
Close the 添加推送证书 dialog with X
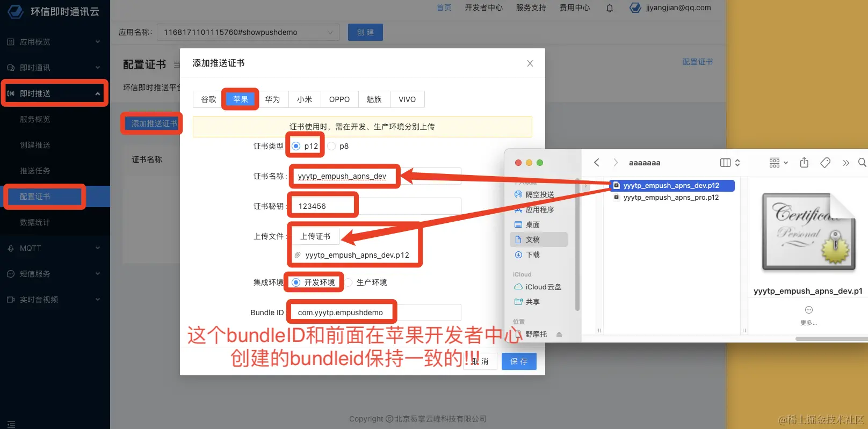click(x=530, y=63)
